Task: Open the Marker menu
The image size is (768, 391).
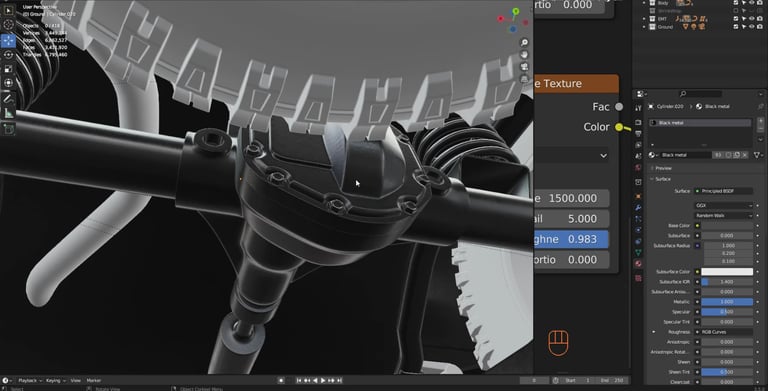Action: tap(94, 380)
